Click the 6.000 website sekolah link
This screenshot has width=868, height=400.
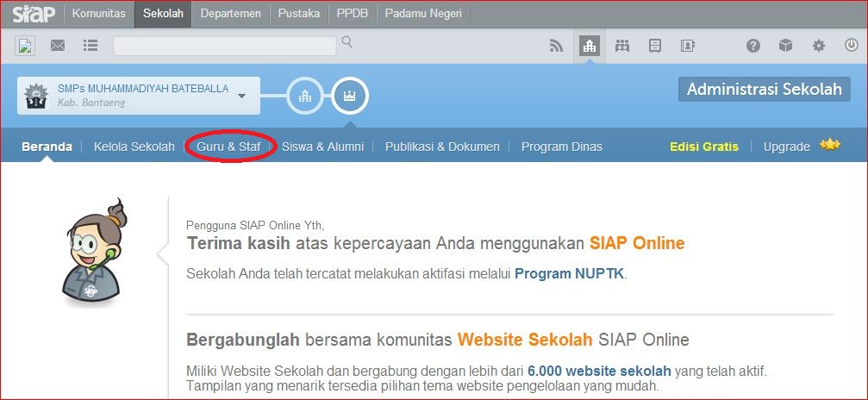pos(600,371)
